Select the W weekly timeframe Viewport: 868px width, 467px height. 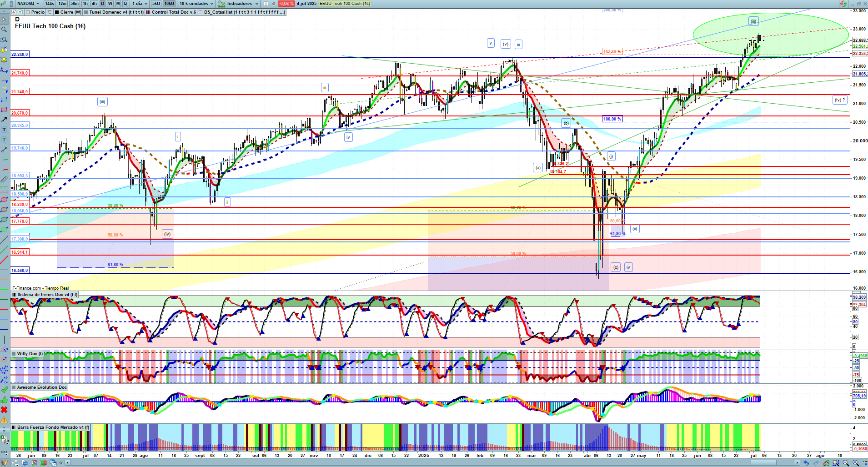click(110, 4)
